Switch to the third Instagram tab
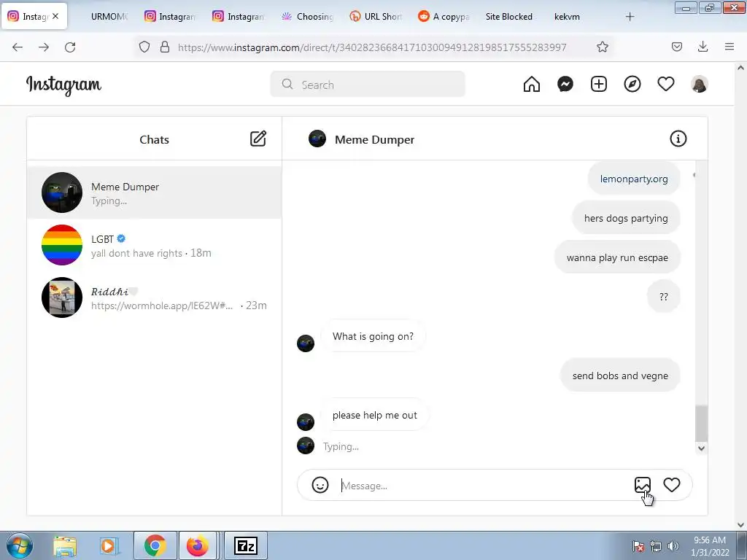Viewport: 747px width, 560px height. [239, 16]
